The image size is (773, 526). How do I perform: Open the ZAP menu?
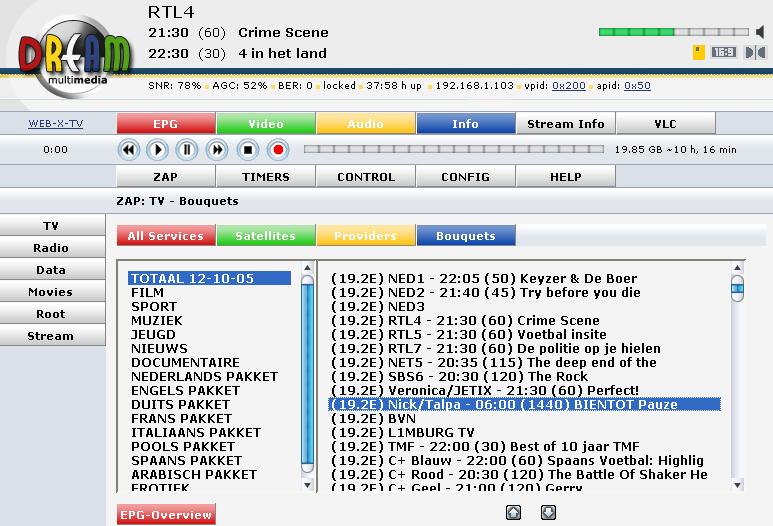click(x=166, y=176)
